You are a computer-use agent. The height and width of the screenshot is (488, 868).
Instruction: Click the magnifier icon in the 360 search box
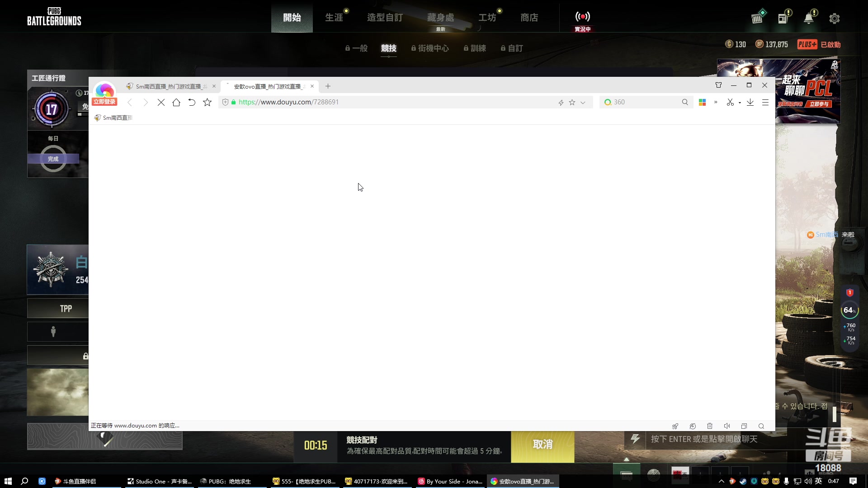point(685,102)
